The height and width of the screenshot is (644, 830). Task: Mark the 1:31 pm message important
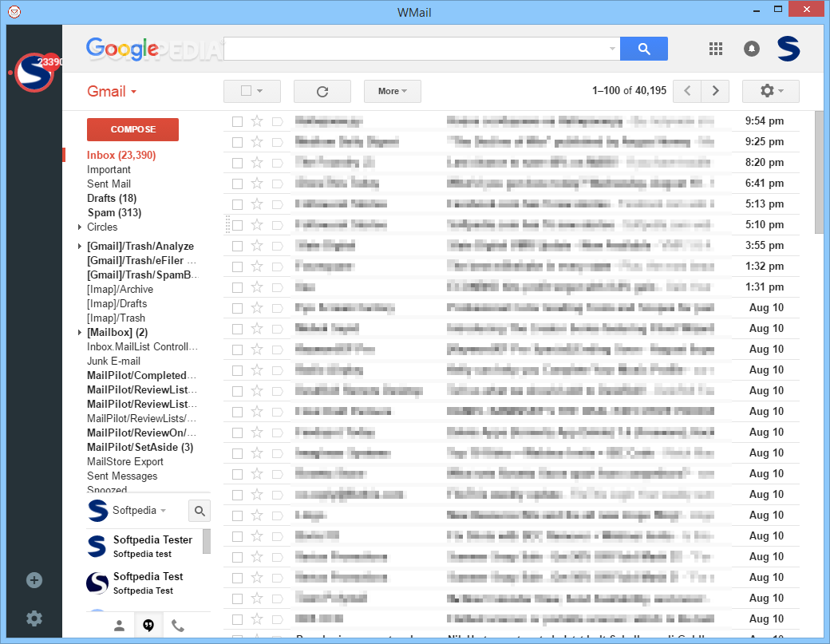pos(278,287)
